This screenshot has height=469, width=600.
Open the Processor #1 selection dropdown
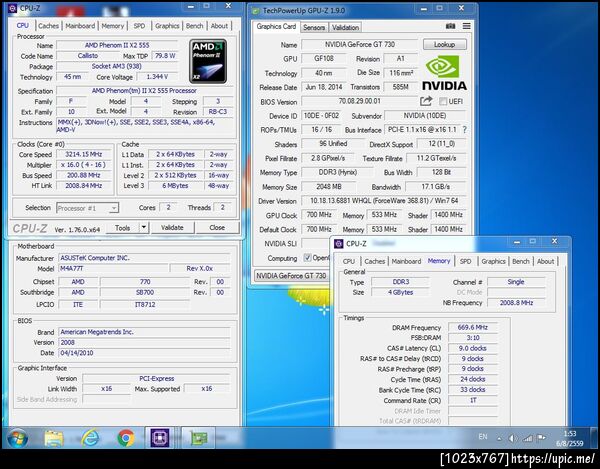tap(88, 208)
